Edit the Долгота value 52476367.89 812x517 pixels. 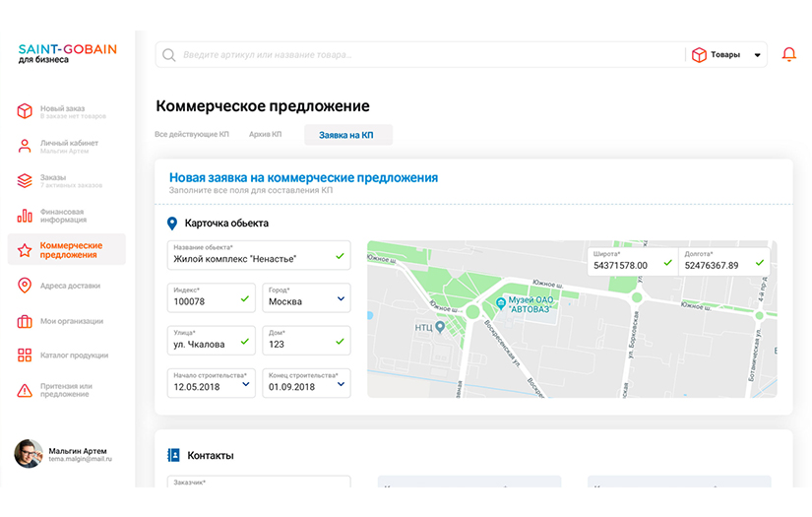(724, 261)
